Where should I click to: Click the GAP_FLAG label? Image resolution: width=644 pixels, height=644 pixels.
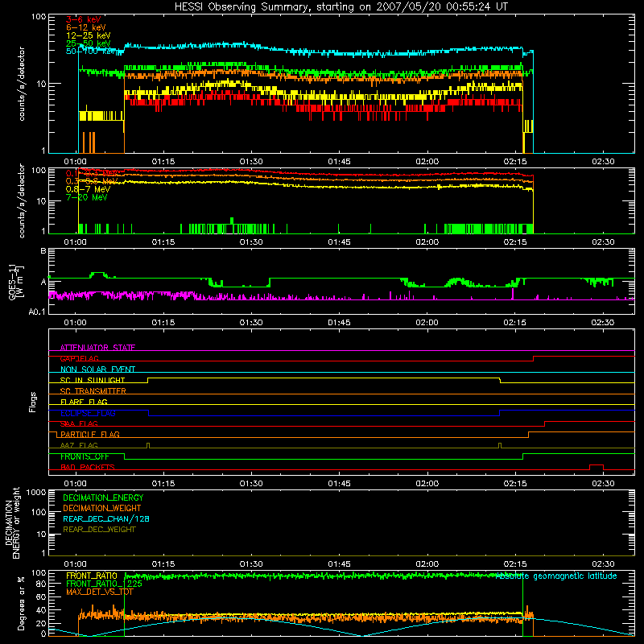80,358
